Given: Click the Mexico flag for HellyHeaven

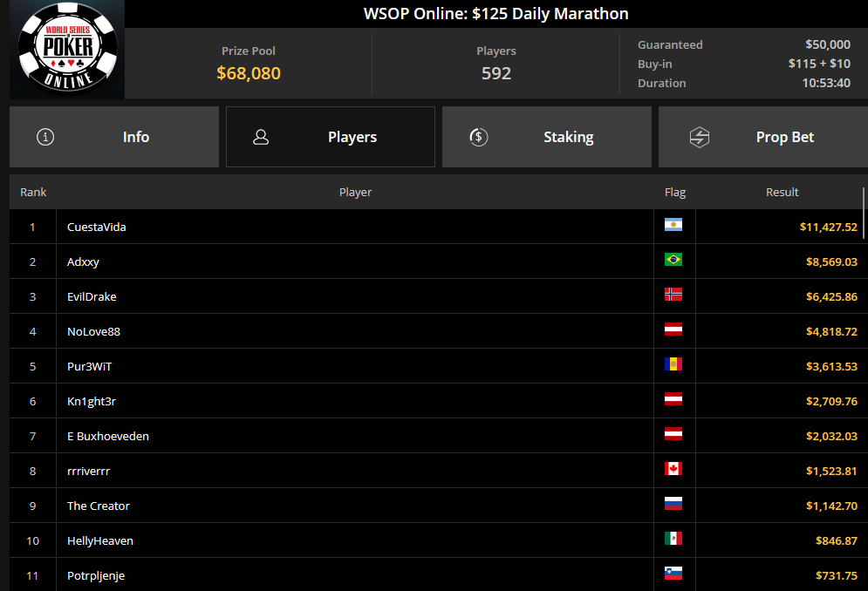Looking at the screenshot, I should 673,539.
